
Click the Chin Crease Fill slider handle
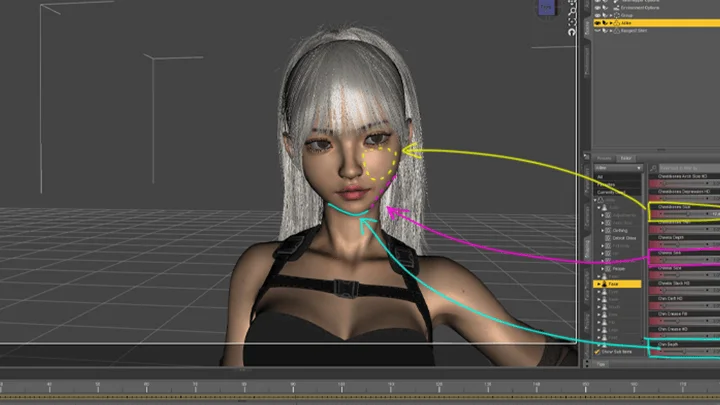(678, 321)
